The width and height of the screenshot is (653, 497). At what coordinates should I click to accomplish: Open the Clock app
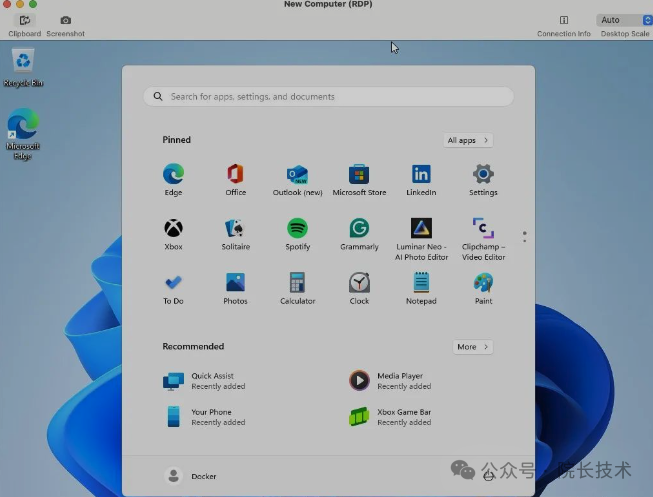[x=359, y=288]
